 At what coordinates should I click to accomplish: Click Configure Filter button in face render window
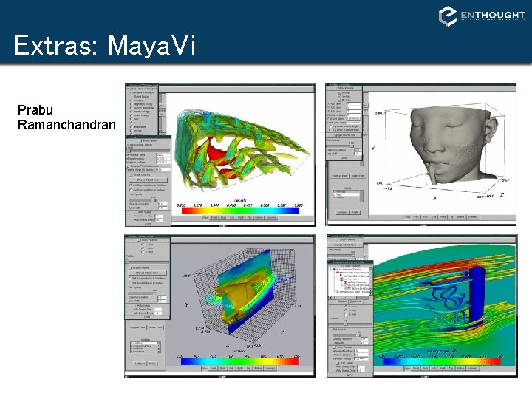[x=340, y=176]
